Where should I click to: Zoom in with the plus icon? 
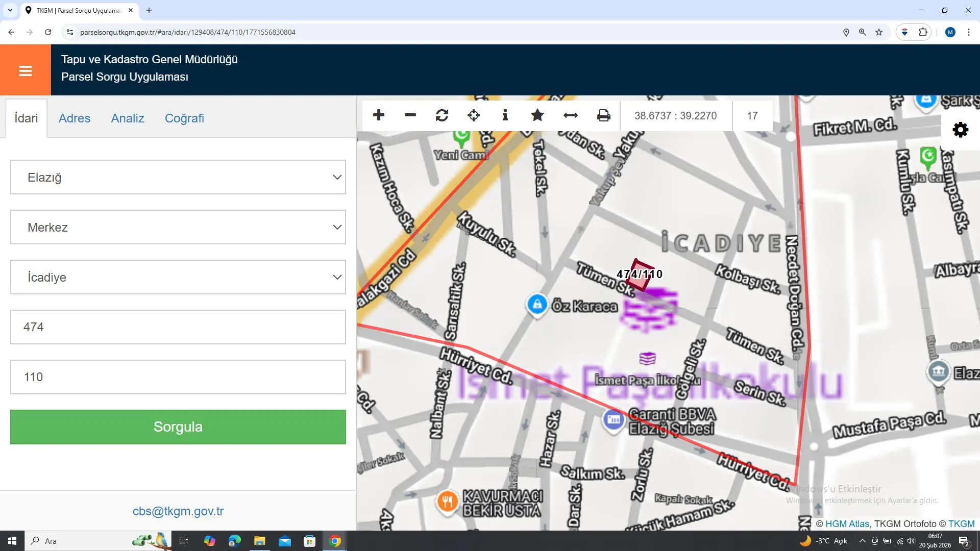379,115
